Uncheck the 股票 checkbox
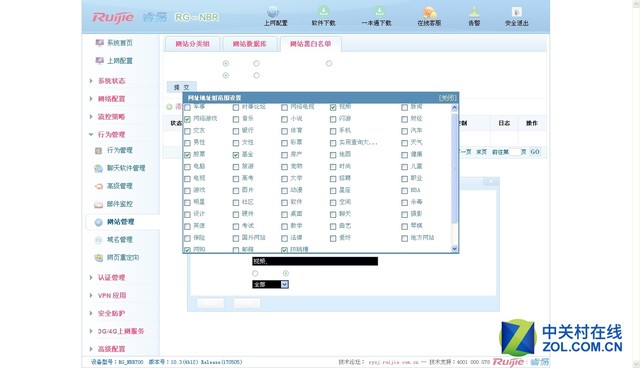Screen dimensions: 640x368 [x=187, y=155]
